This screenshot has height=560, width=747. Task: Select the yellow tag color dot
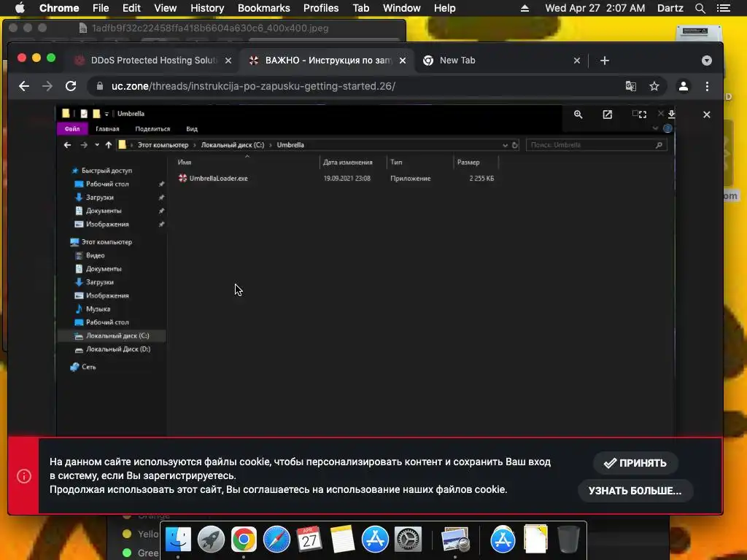(x=127, y=534)
